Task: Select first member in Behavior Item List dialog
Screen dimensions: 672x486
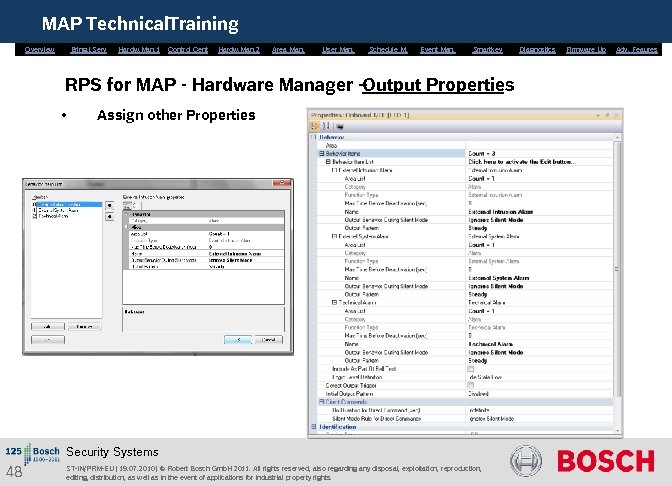Action: (67, 204)
